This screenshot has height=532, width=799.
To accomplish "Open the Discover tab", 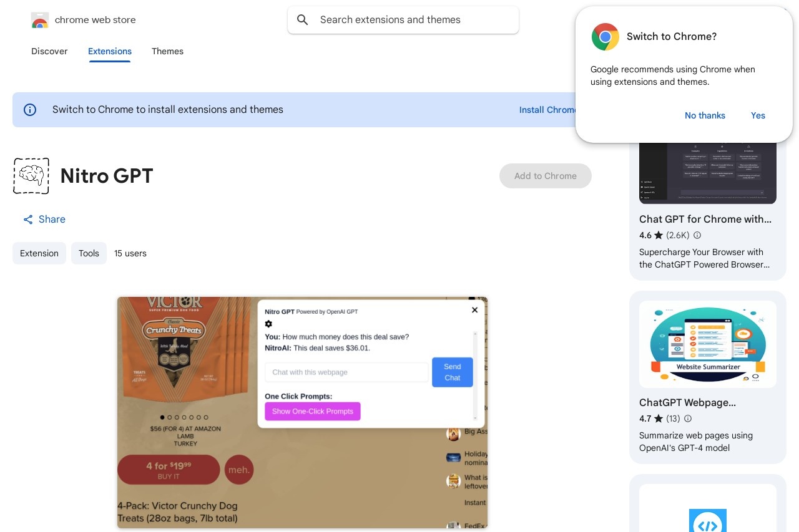I will [49, 51].
